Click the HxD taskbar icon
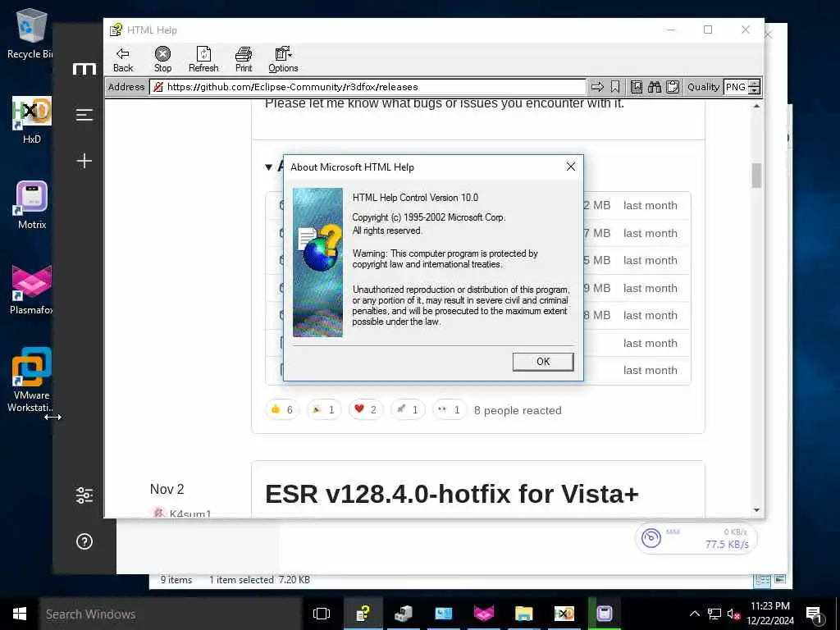The image size is (840, 630). pos(564,614)
